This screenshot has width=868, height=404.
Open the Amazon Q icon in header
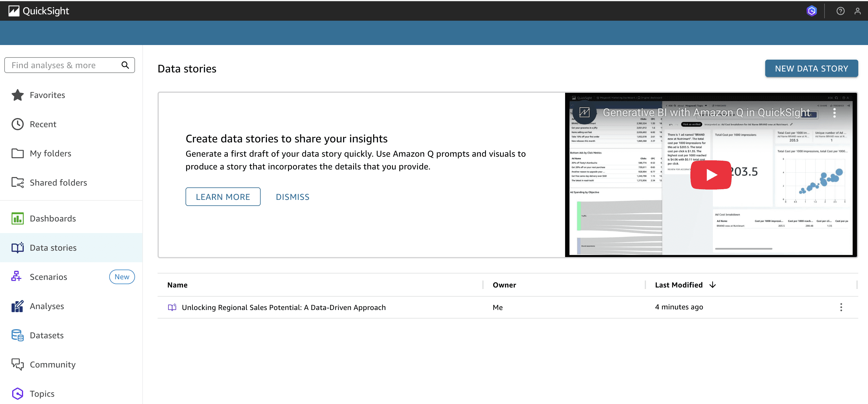[x=811, y=11]
